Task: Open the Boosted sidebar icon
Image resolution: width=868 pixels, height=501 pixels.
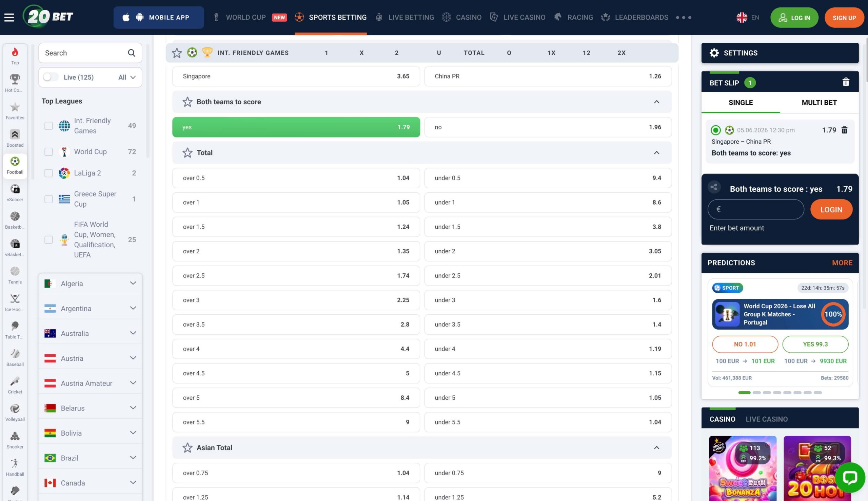Action: tap(15, 138)
